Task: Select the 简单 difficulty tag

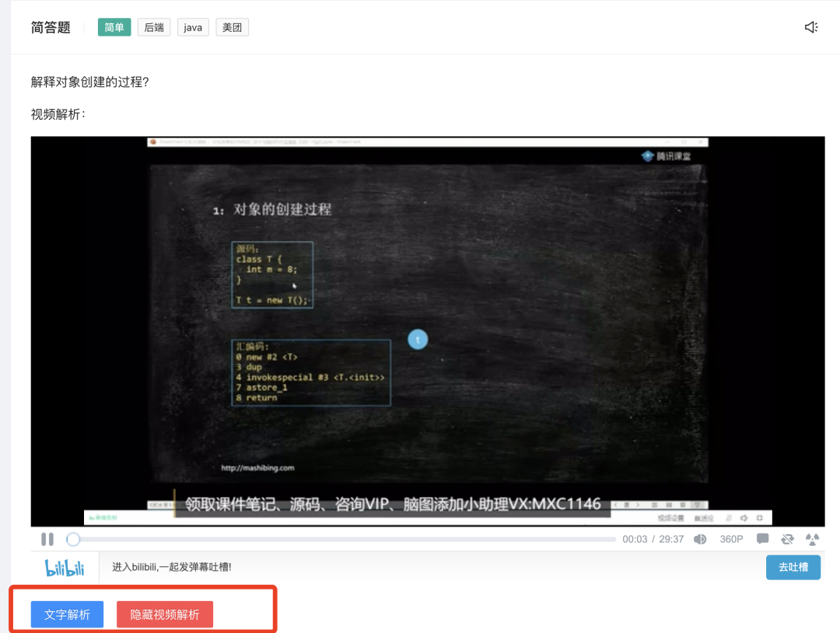Action: 114,27
